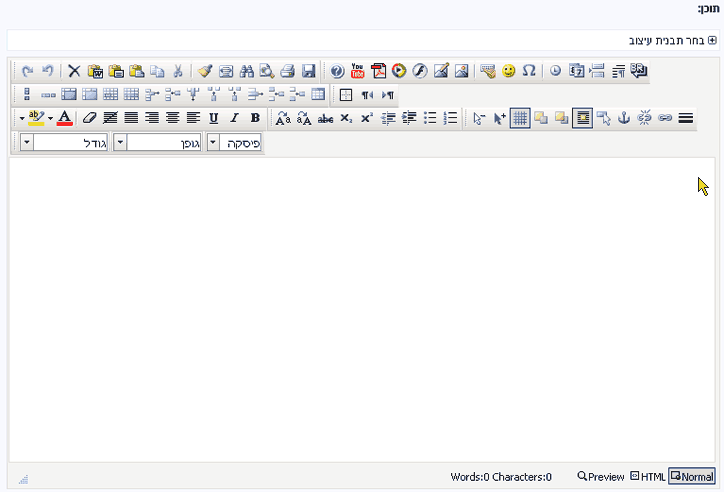Image resolution: width=724 pixels, height=492 pixels.
Task: Click the Words:0 Characters:0 counter
Action: click(x=501, y=477)
